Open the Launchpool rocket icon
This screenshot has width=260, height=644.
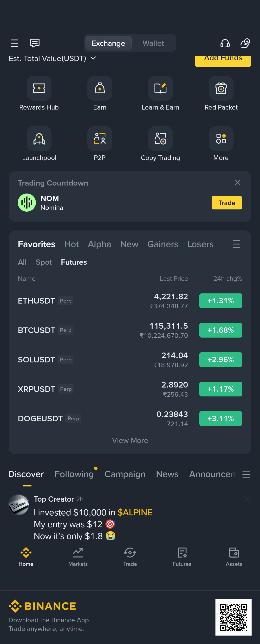tap(39, 139)
